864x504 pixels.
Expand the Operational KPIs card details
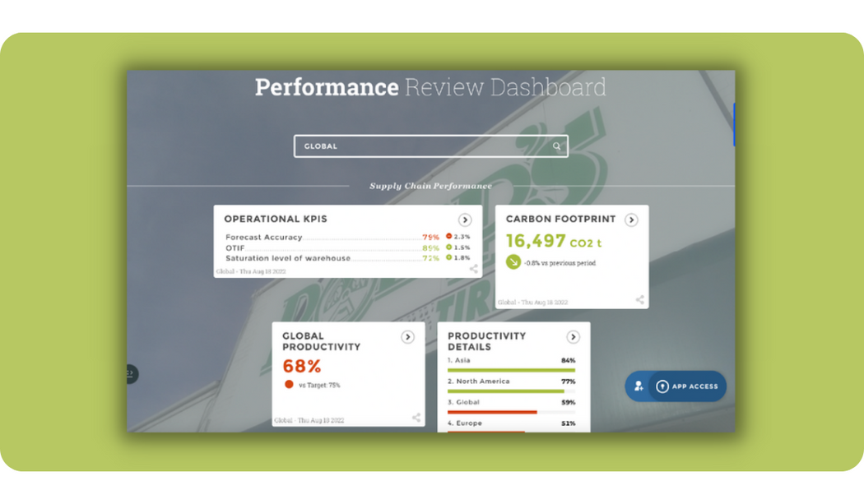(x=465, y=220)
